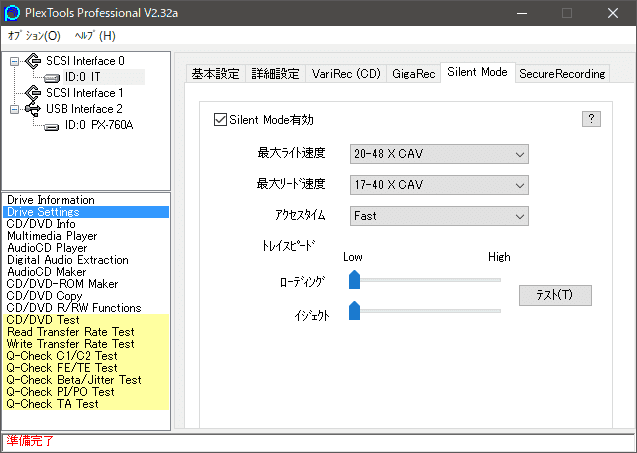Click the SCSI Interface 0 icon
Image resolution: width=637 pixels, height=453 pixels.
point(33,61)
